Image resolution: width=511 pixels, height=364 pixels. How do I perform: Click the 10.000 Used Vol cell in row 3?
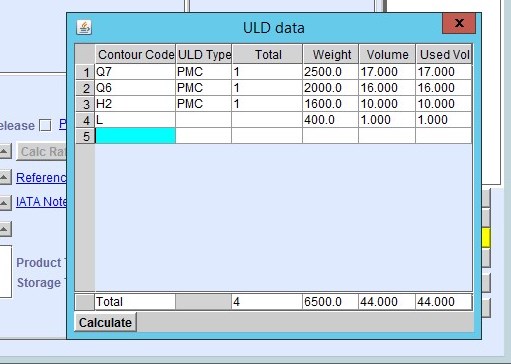pyautogui.click(x=444, y=104)
